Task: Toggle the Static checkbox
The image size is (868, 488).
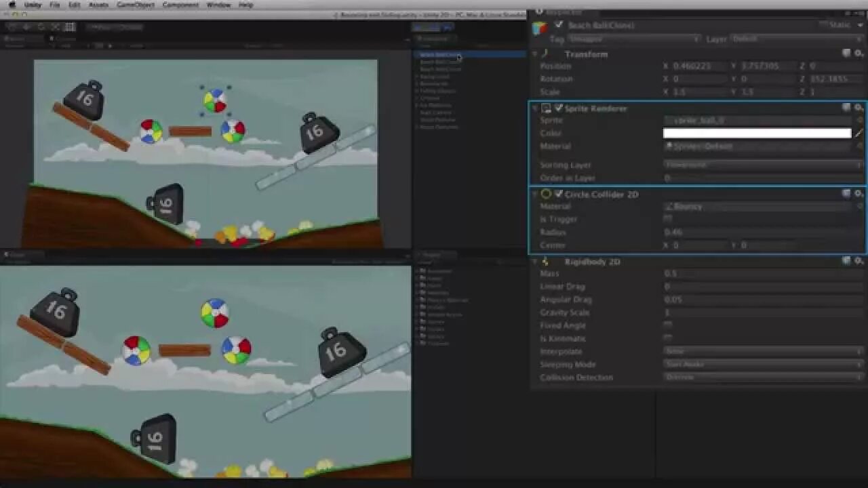Action: pyautogui.click(x=823, y=25)
